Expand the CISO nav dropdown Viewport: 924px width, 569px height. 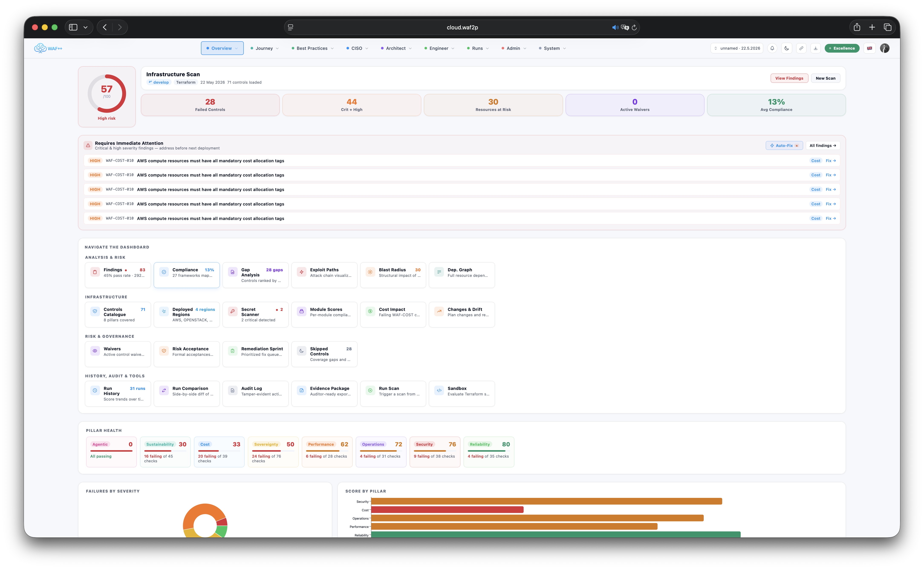coord(357,48)
